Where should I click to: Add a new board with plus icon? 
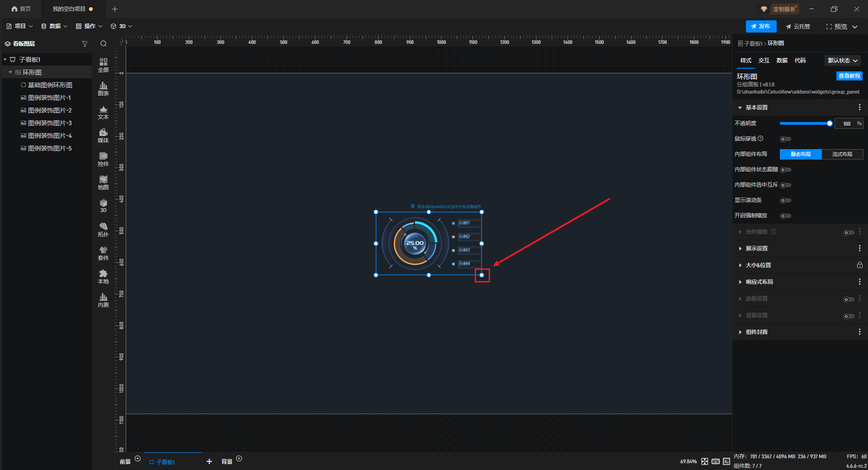pyautogui.click(x=209, y=461)
